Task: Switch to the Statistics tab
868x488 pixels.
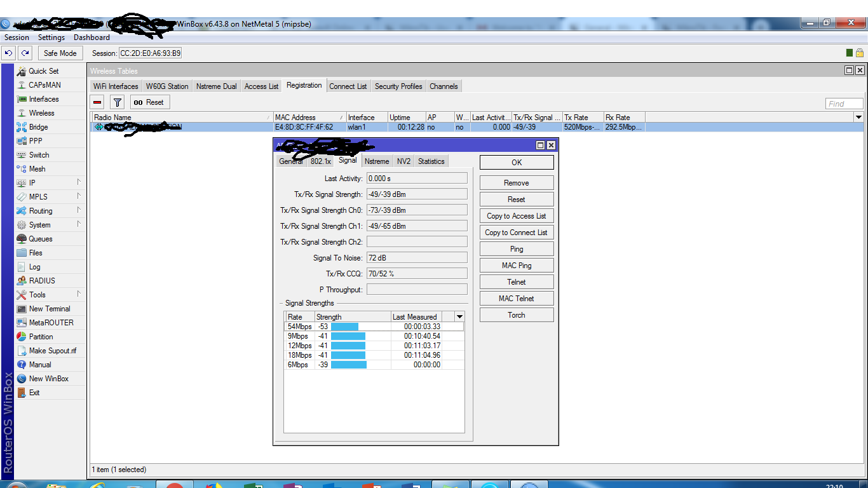Action: coord(431,161)
